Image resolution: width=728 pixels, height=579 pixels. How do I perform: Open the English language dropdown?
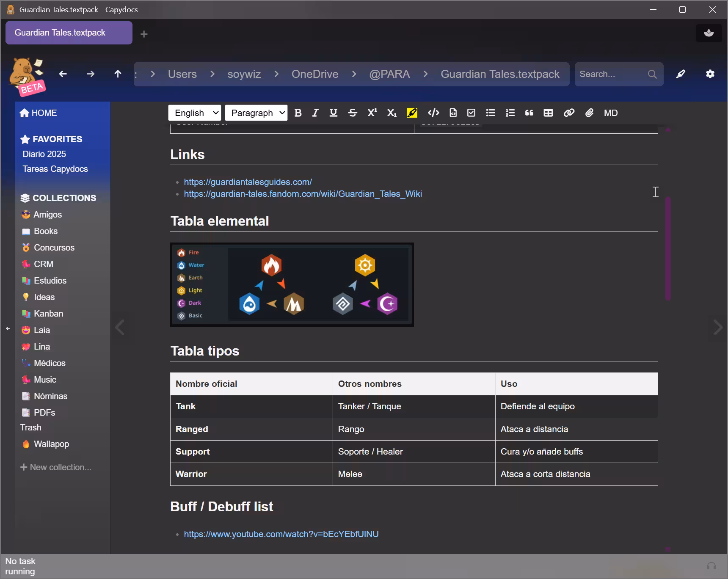[x=195, y=113]
